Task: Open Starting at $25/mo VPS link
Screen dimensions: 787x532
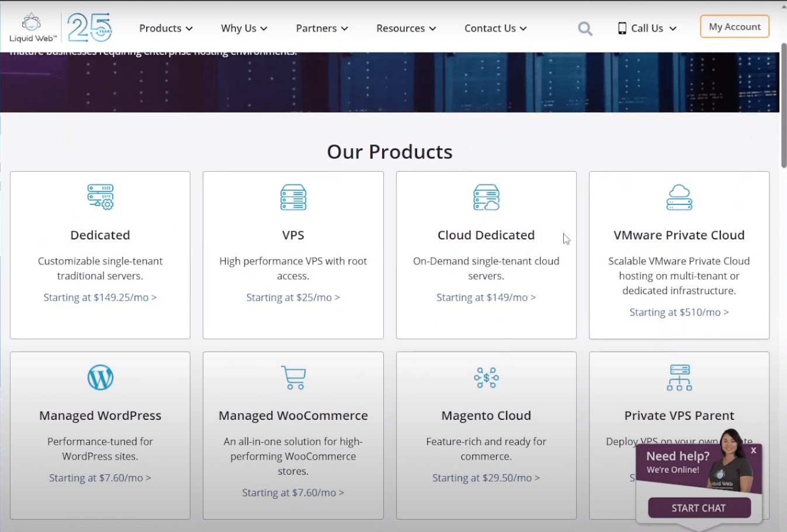Action: [x=293, y=297]
